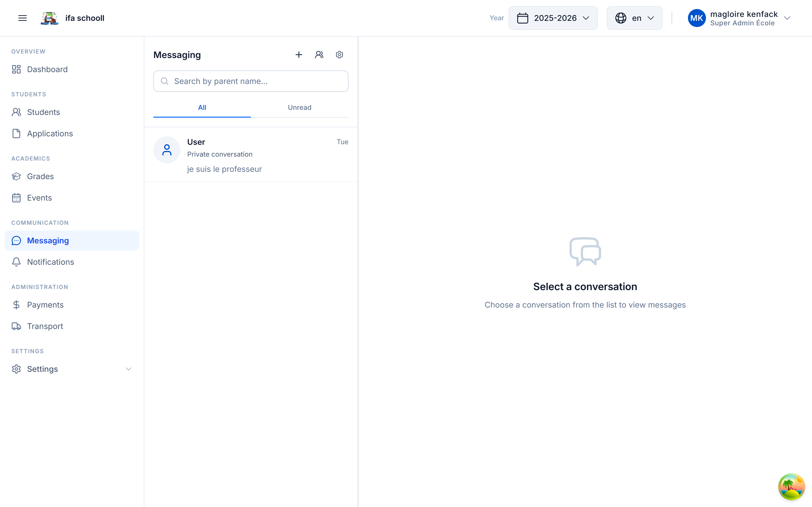Click the parent name search field
The image size is (812, 507).
[251, 81]
